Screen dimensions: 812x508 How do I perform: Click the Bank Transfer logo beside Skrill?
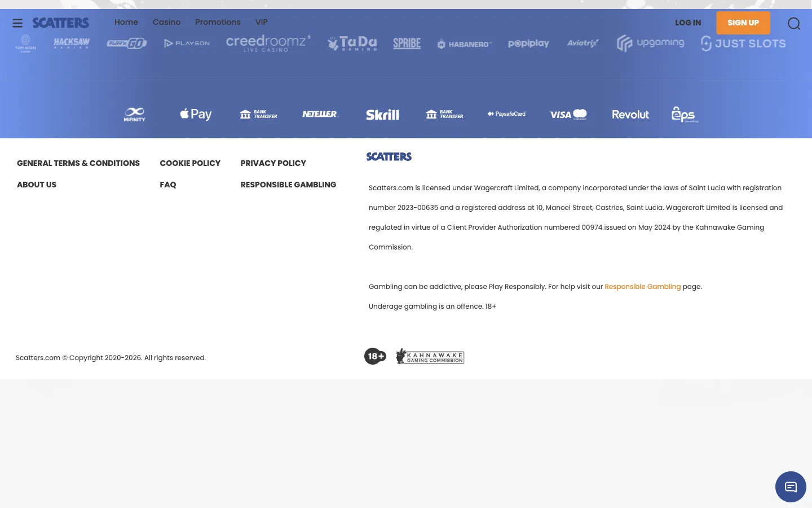pyautogui.click(x=444, y=114)
